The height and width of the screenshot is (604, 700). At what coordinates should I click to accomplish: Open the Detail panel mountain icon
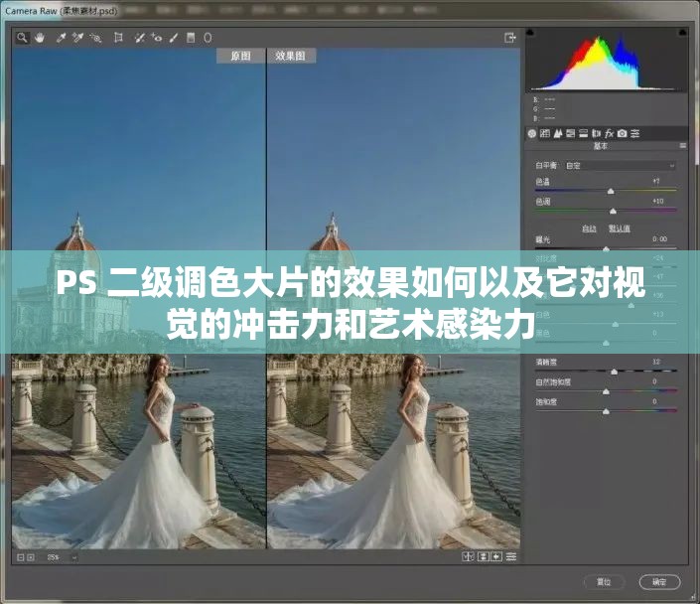pos(558,133)
